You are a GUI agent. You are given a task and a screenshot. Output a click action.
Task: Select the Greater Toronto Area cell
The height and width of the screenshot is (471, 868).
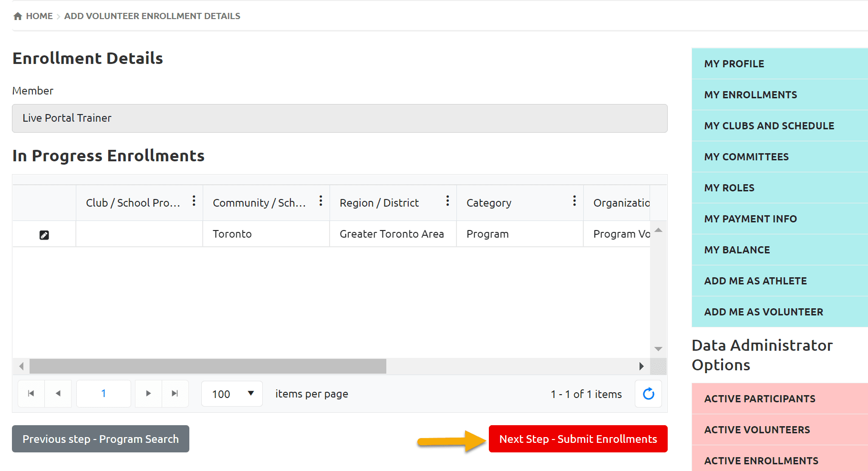click(393, 234)
